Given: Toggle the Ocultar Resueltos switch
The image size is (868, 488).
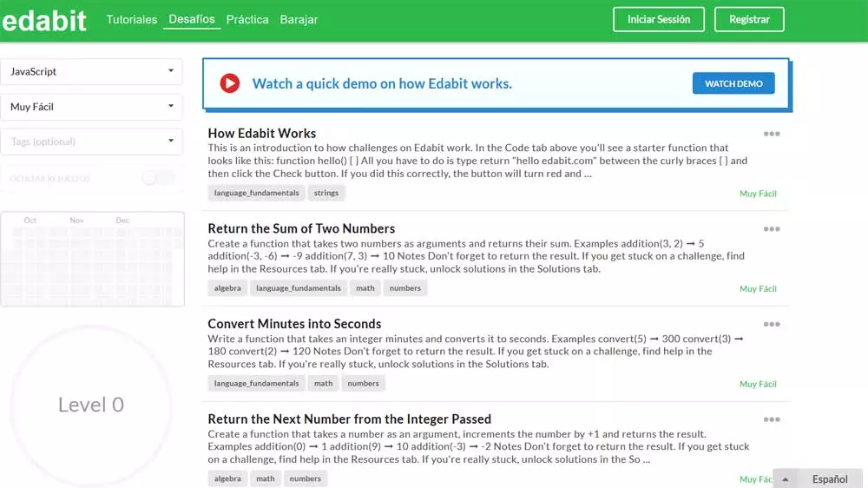Looking at the screenshot, I should (x=158, y=178).
